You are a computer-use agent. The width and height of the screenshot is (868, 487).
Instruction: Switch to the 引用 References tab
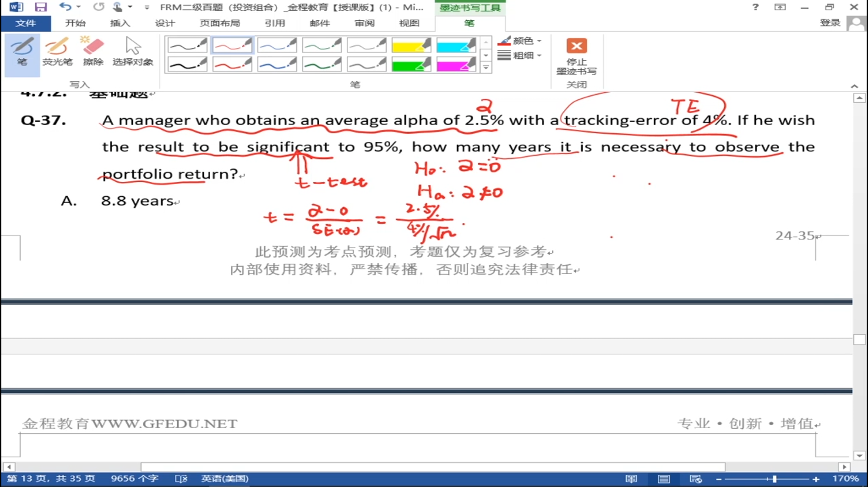275,23
